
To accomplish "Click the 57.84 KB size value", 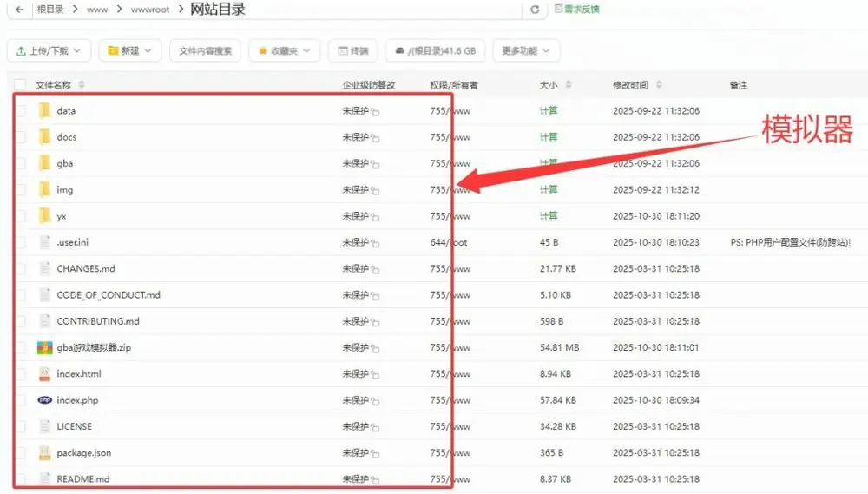I will click(x=558, y=400).
